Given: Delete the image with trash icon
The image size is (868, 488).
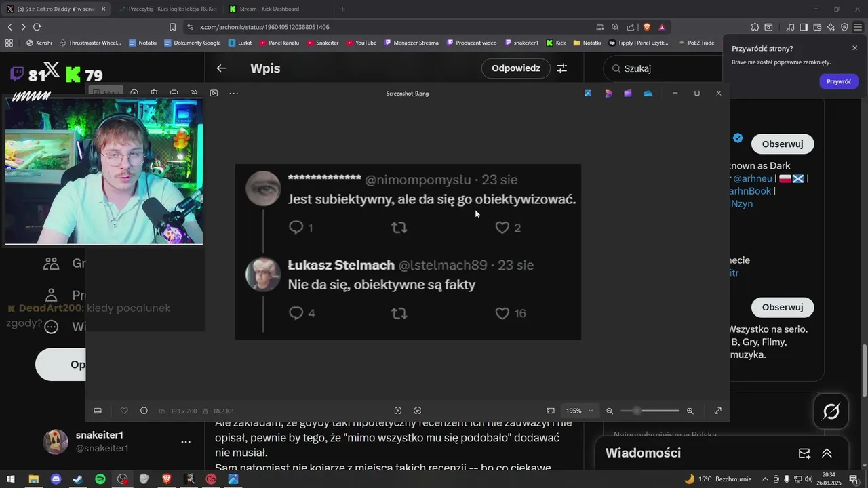Looking at the screenshot, I should 154,93.
